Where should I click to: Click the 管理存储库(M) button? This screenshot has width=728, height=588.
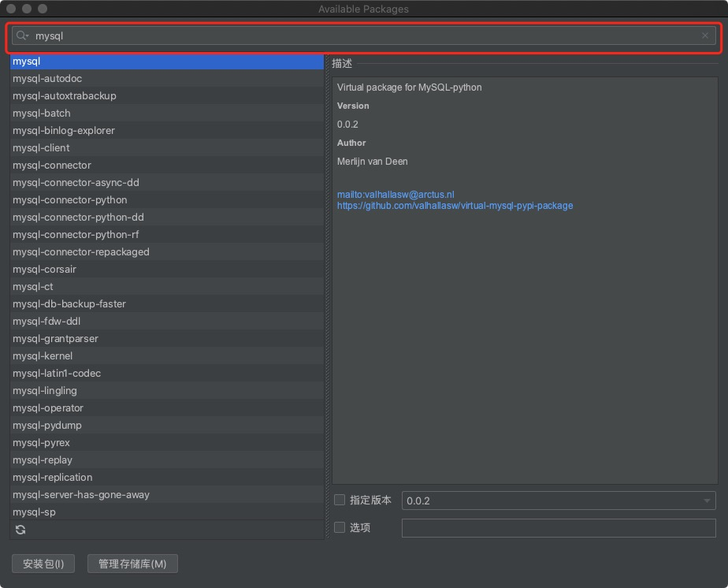(x=132, y=564)
